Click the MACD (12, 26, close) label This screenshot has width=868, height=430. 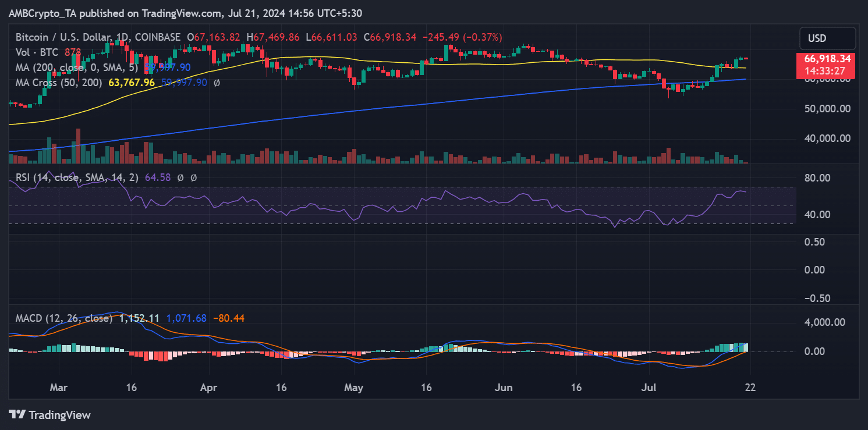[x=63, y=318]
